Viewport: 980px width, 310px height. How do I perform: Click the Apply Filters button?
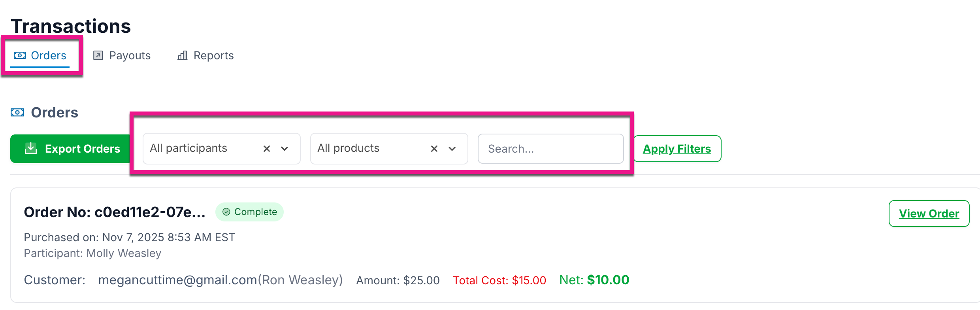point(677,149)
